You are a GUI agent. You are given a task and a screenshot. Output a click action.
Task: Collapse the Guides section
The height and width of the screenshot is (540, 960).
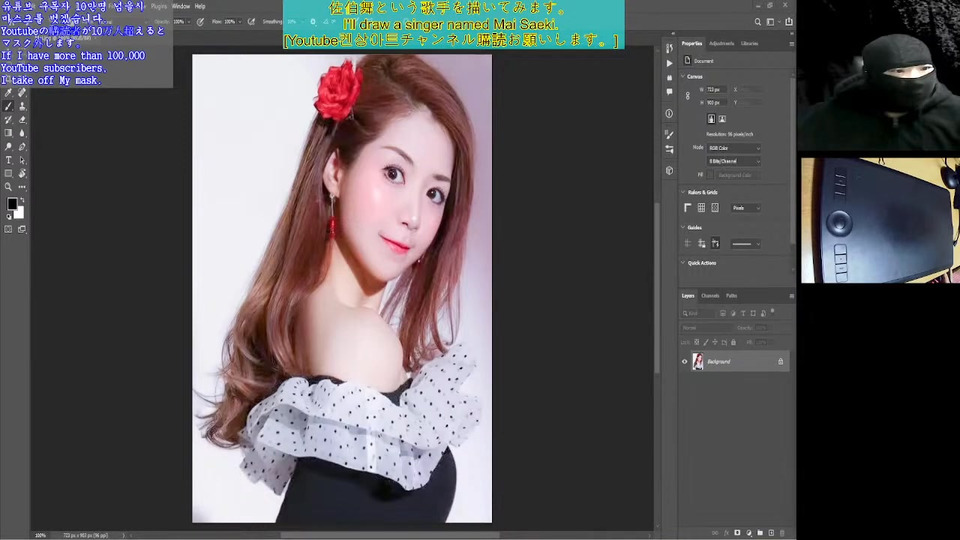point(683,227)
